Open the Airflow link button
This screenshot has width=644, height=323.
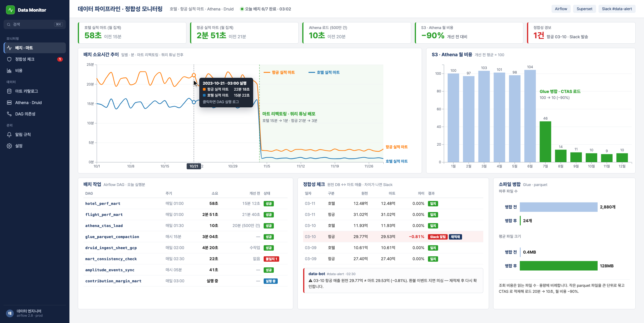[561, 9]
